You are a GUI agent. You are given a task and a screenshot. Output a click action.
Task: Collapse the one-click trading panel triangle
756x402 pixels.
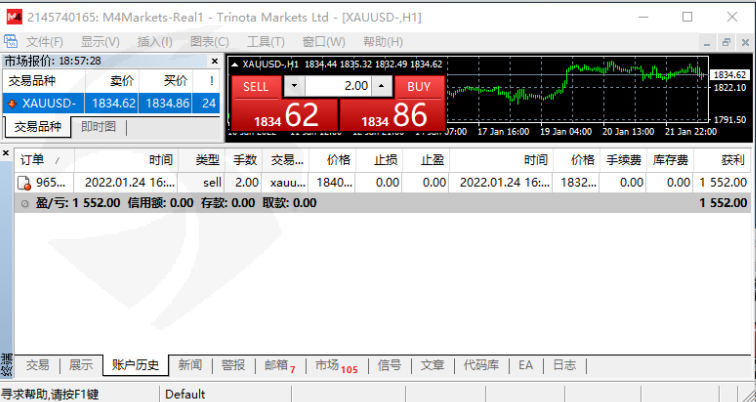(236, 64)
